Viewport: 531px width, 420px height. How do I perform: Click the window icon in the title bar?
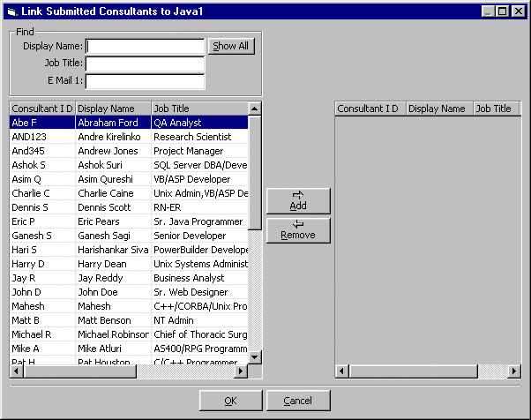point(11,11)
